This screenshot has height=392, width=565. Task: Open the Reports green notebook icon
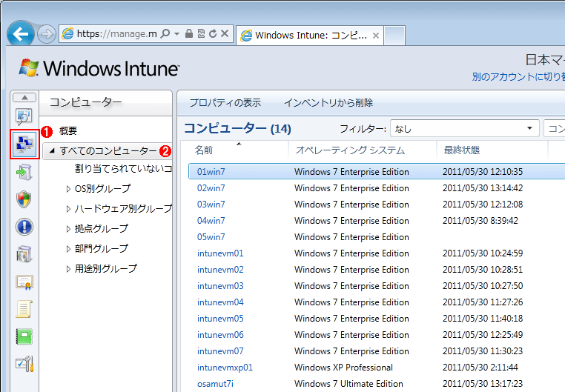(24, 336)
